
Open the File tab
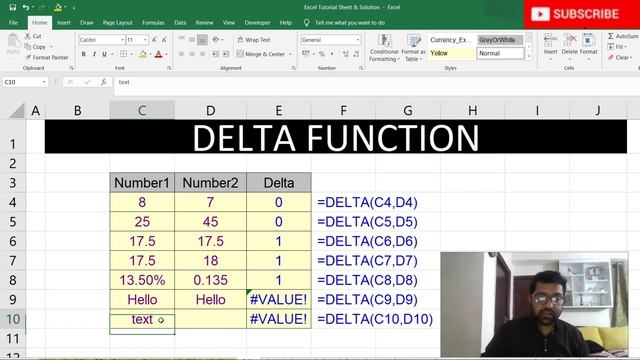click(x=13, y=22)
